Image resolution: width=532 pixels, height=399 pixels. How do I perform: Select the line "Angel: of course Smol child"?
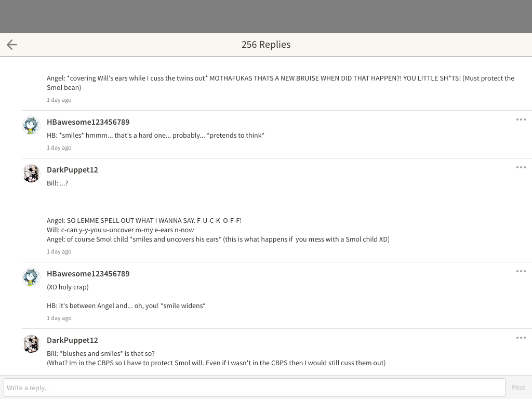[218, 239]
